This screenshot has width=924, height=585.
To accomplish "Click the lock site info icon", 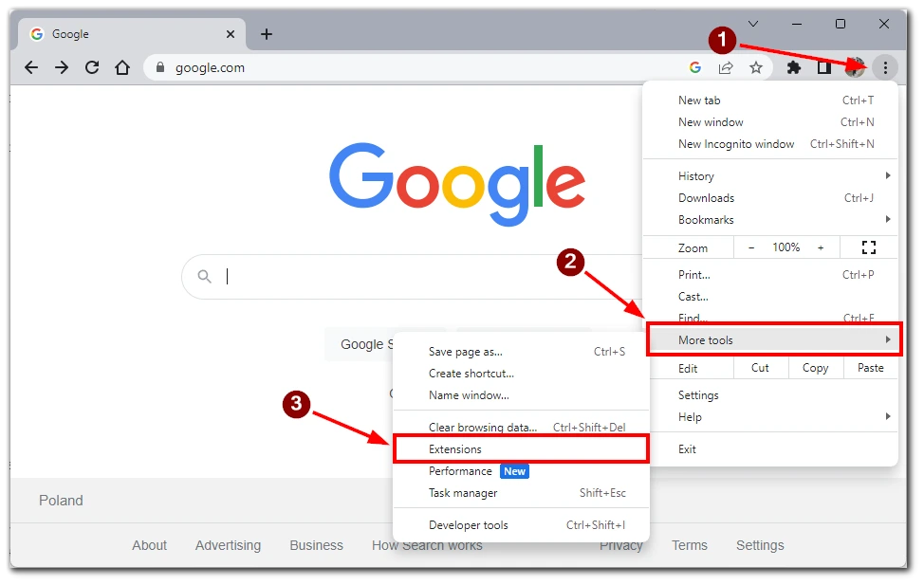I will [159, 67].
